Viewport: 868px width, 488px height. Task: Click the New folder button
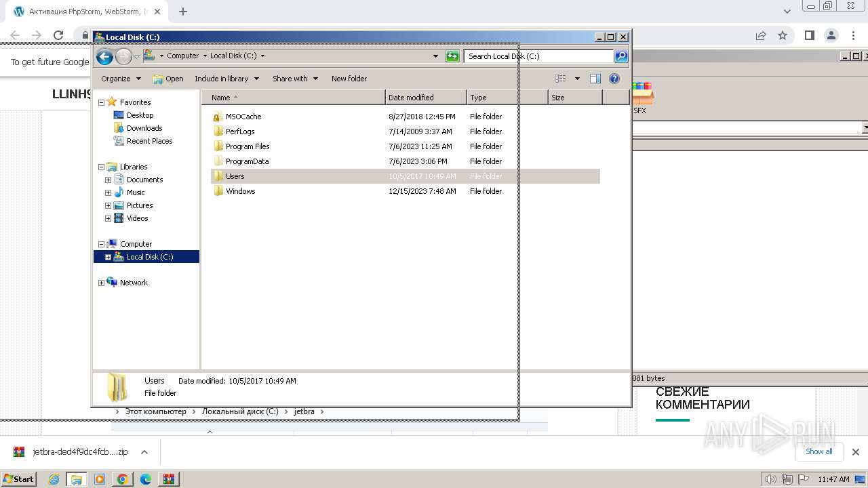(x=349, y=79)
